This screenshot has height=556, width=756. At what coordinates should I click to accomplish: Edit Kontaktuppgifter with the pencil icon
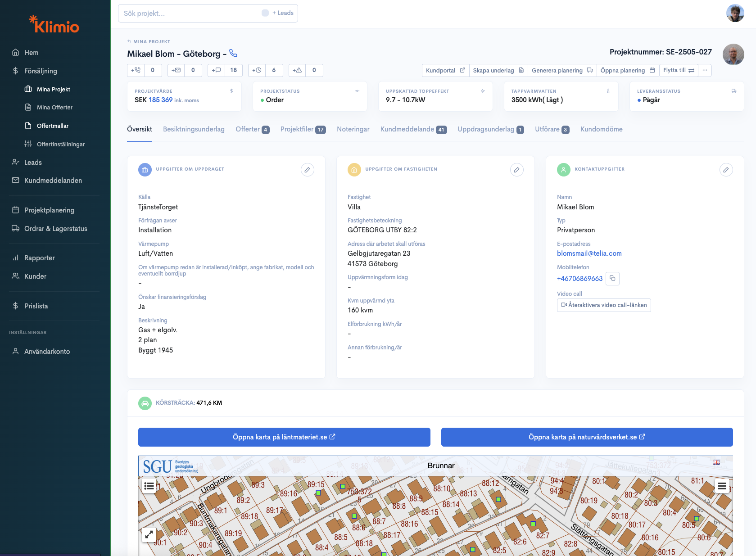726,170
